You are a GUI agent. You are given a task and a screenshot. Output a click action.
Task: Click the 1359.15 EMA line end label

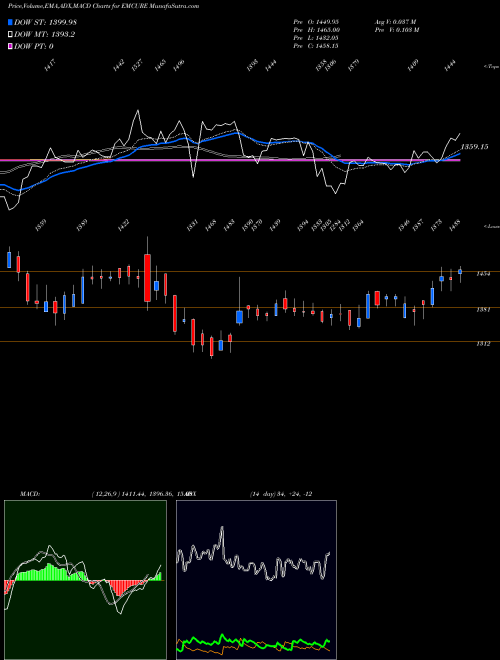(475, 147)
